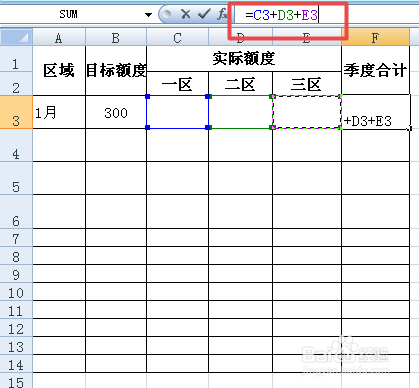Select column C header
The height and width of the screenshot is (388, 419).
177,38
